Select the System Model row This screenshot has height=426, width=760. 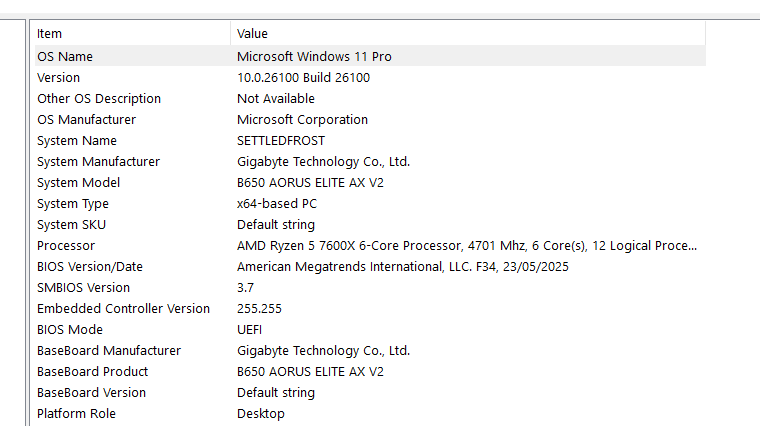(78, 183)
